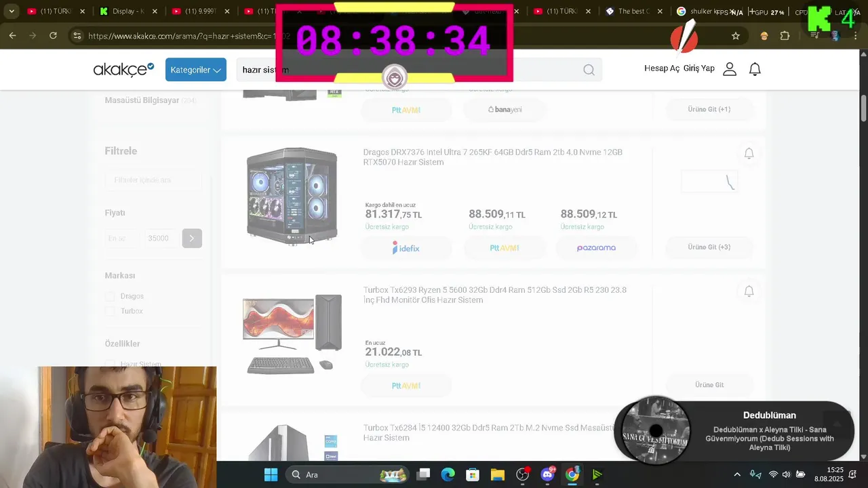
Task: Open Chrome tab search dropdown arrow
Action: pos(12,12)
